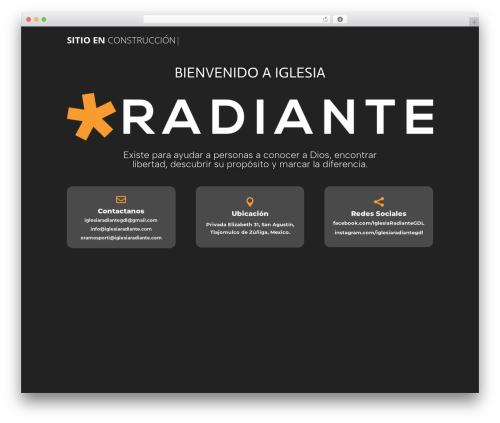Click the envelope icon above Contactanos
The height and width of the screenshot is (423, 500).
click(x=121, y=199)
